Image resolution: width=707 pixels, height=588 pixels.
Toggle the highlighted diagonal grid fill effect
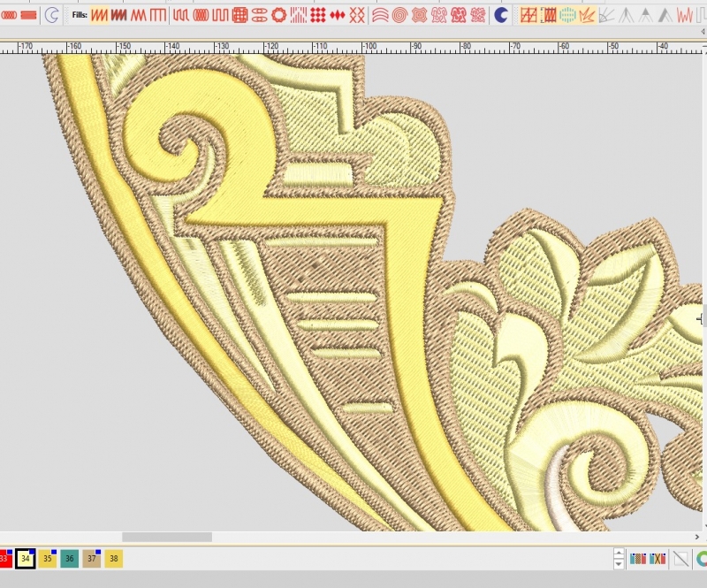[x=528, y=15]
